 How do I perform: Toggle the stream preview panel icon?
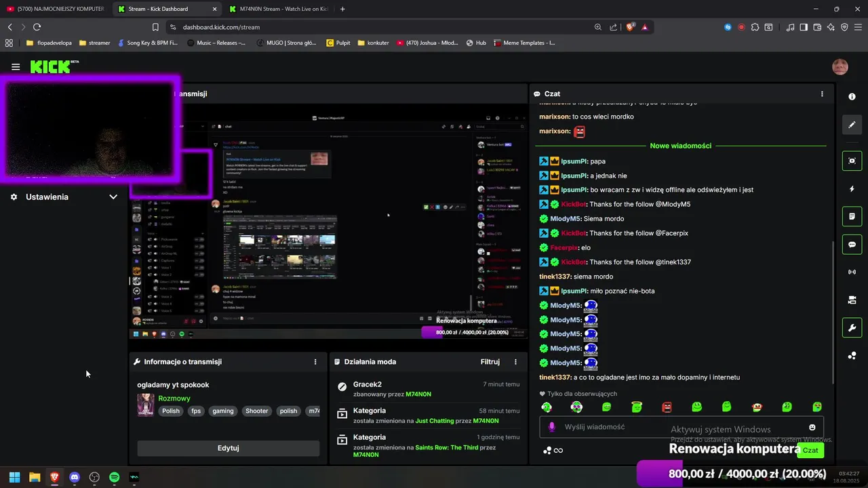[x=852, y=161]
